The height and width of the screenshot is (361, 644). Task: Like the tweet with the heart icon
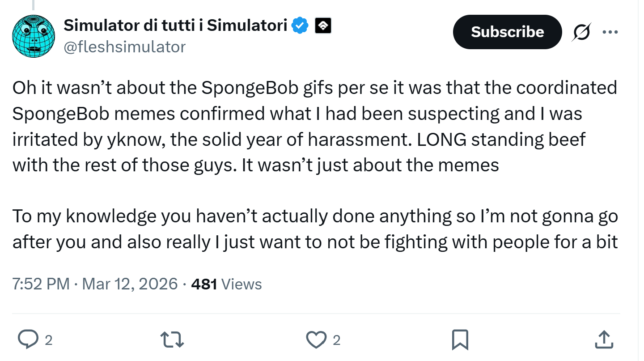[x=316, y=340]
